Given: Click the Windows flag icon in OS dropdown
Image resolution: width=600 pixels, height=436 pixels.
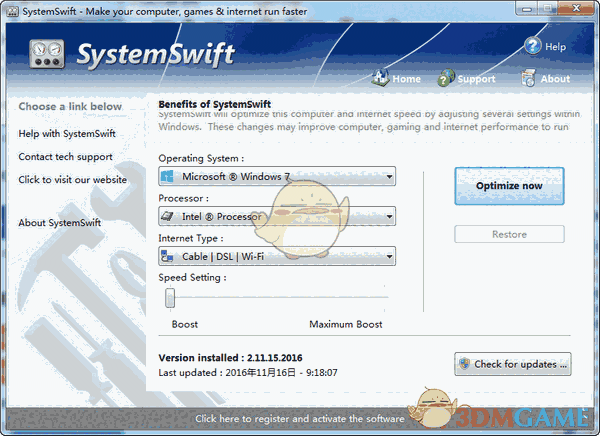Looking at the screenshot, I should pos(168,176).
